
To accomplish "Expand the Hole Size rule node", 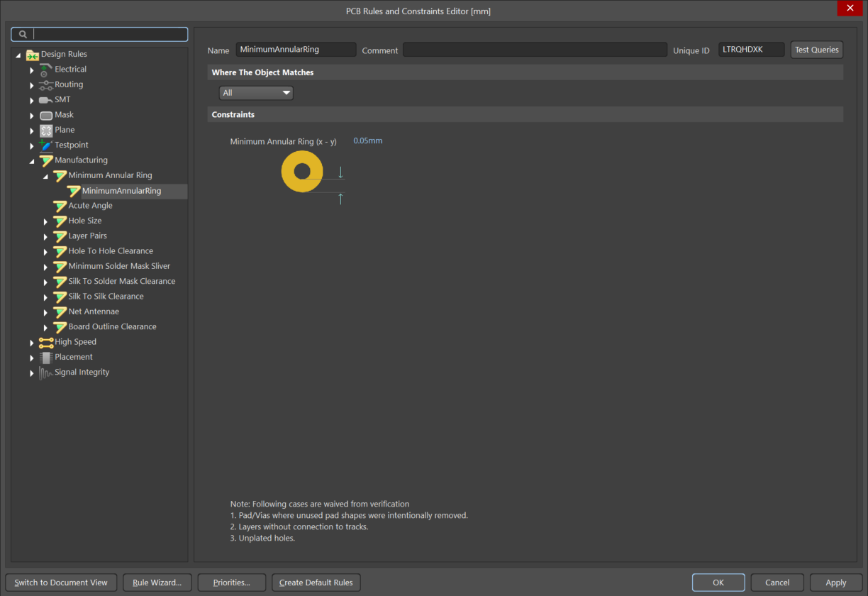I will [x=45, y=221].
